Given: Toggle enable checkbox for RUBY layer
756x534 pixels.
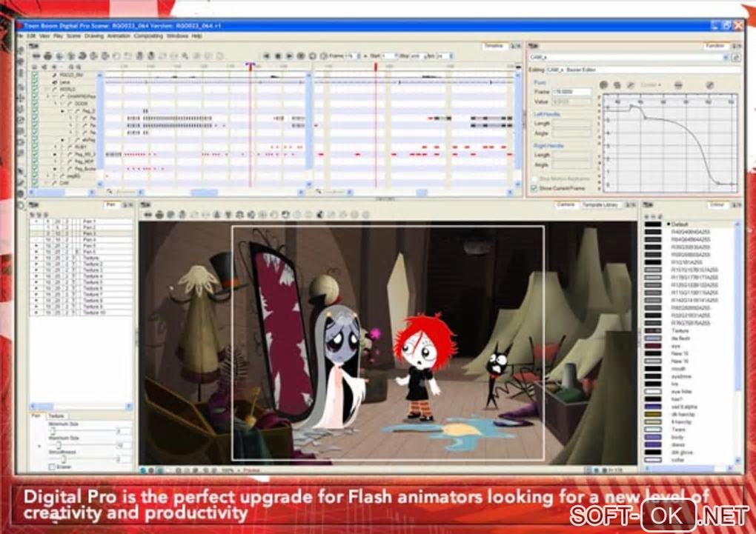Looking at the screenshot, I should tap(35, 147).
